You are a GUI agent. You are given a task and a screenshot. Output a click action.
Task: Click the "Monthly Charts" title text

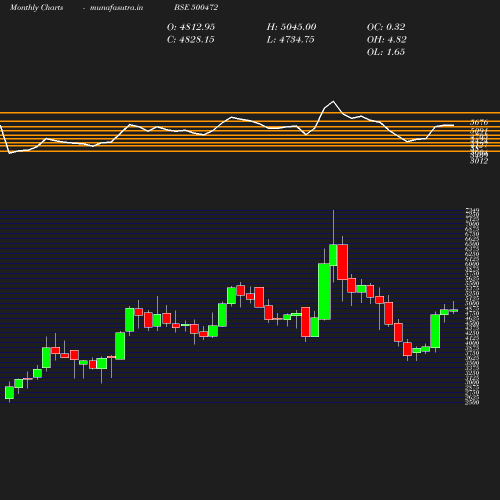pyautogui.click(x=36, y=7)
